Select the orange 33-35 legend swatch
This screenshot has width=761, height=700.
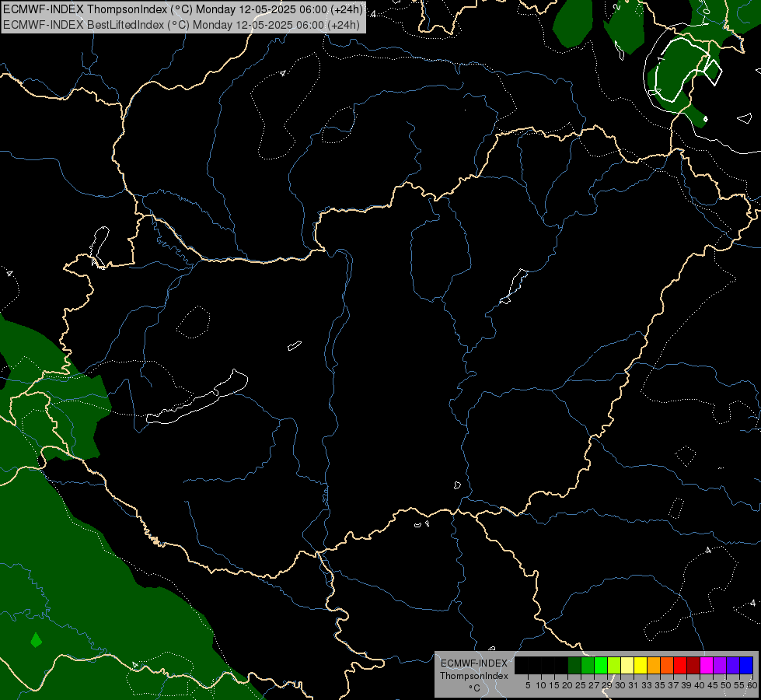(x=654, y=665)
